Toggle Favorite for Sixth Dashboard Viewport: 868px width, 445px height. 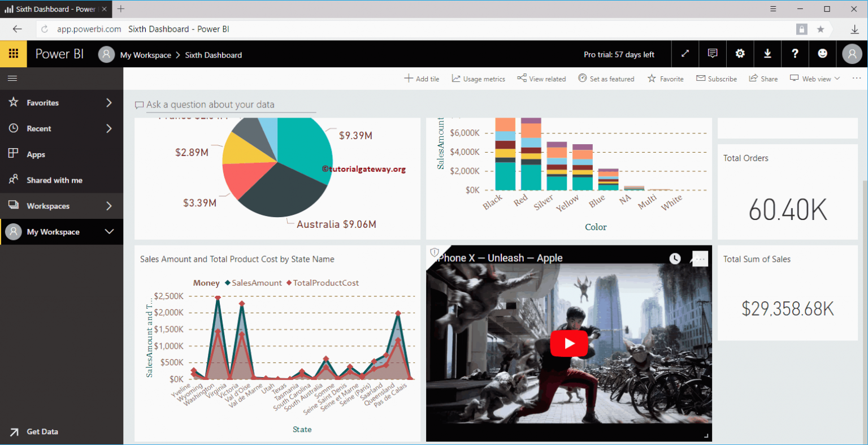[x=665, y=79]
